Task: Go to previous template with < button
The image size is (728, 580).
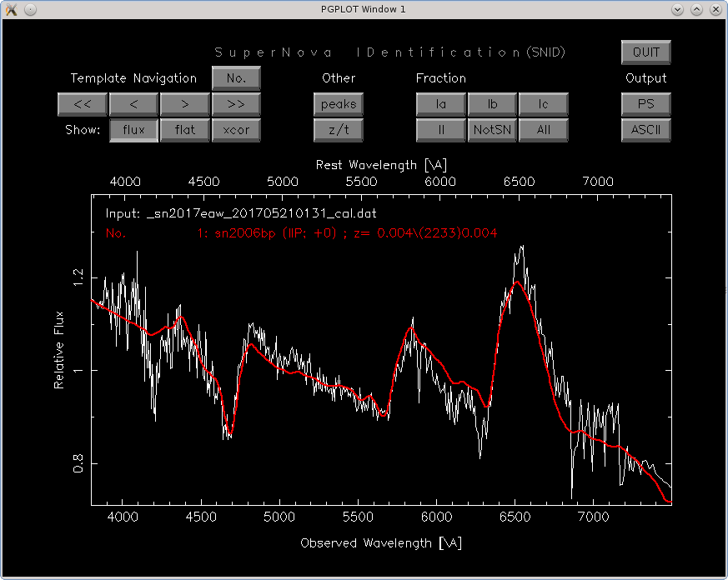Action: [133, 104]
